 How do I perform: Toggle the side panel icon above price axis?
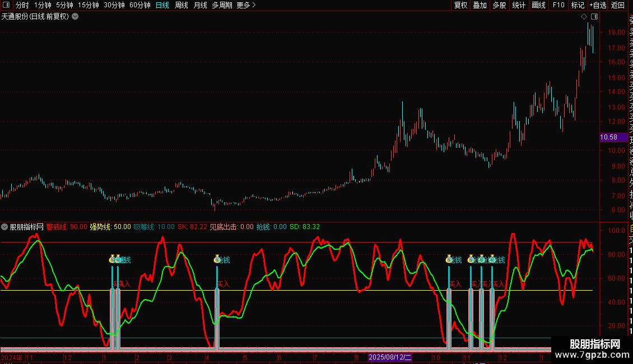click(594, 17)
